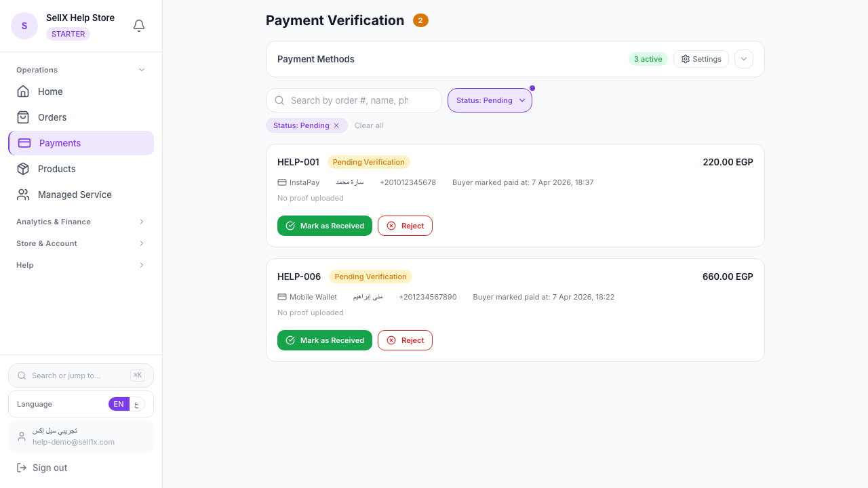Viewport: 868px width, 488px height.
Task: Mark HELP-001 payment as received
Action: click(x=325, y=226)
